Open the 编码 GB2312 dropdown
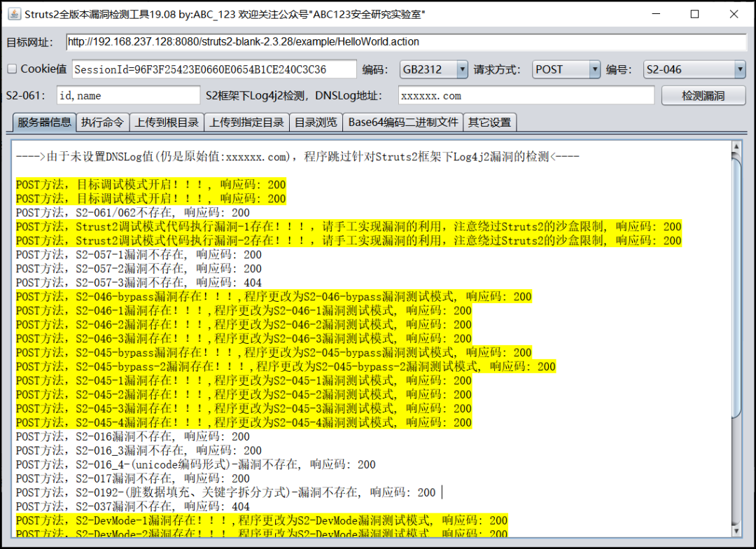Viewport: 756px width, 549px height. pos(433,69)
